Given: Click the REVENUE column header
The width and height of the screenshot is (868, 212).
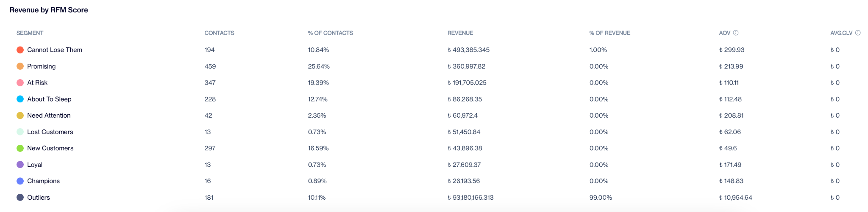Looking at the screenshot, I should click(460, 33).
